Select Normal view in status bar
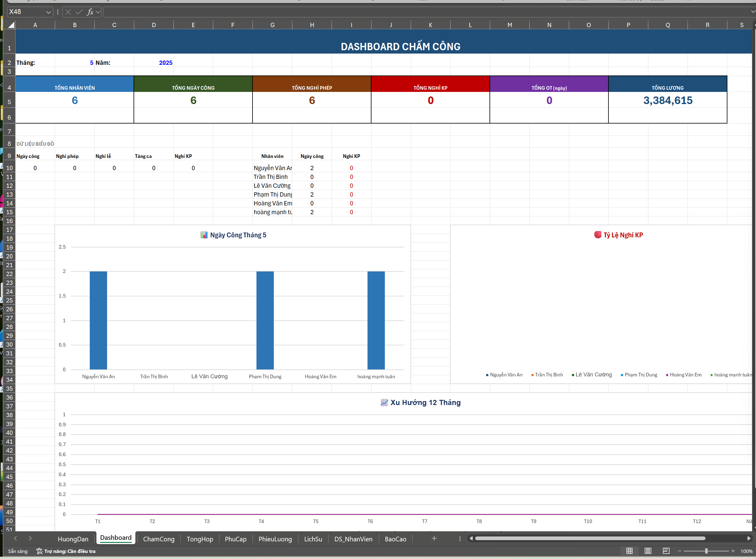The width and height of the screenshot is (756, 559). click(629, 551)
